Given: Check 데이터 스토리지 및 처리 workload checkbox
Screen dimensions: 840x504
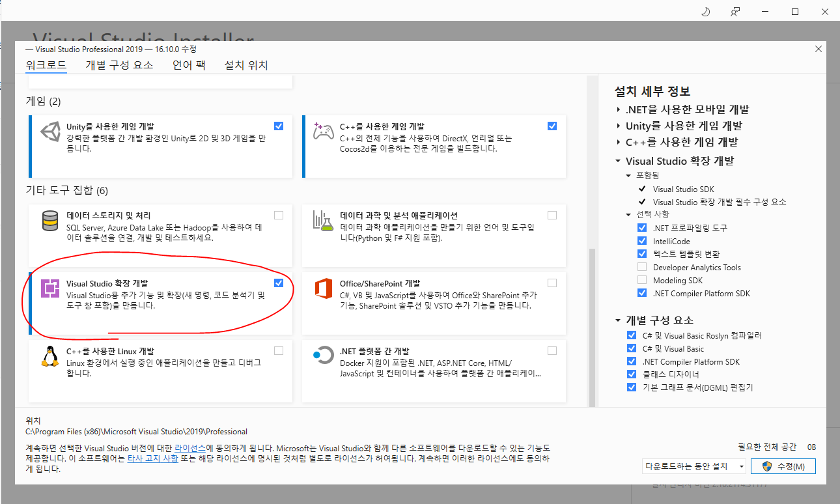Looking at the screenshot, I should [x=279, y=215].
